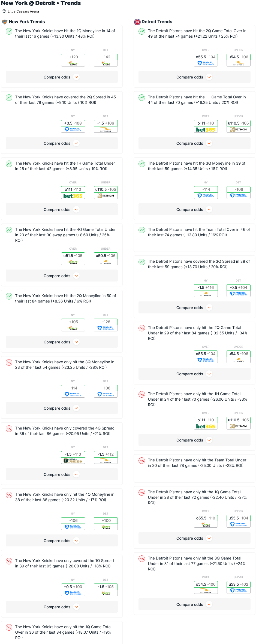
Task: Click the Little Caesars Arena location pin
Action: point(4,11)
